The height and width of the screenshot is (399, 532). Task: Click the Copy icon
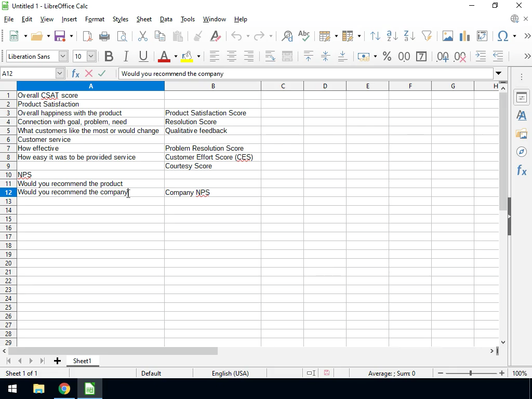pos(160,36)
